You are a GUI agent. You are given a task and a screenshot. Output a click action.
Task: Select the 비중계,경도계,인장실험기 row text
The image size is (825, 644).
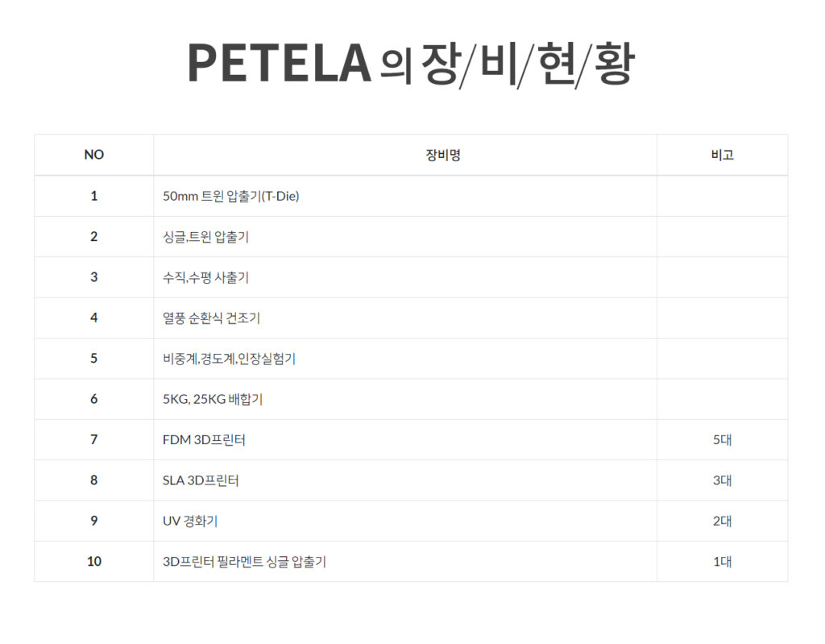(230, 359)
